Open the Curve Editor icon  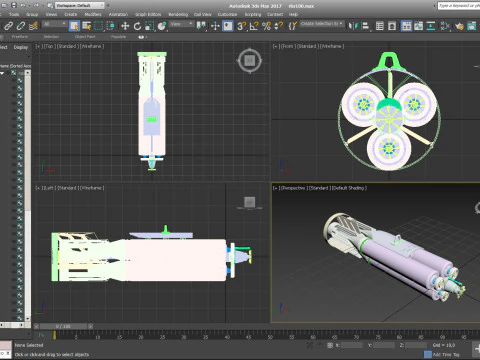418,26
